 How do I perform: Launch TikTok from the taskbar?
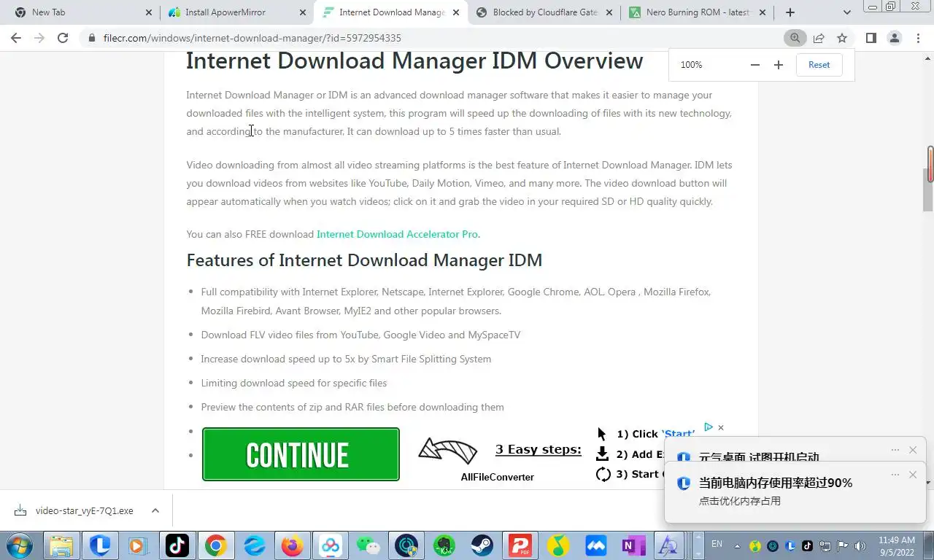tap(177, 545)
